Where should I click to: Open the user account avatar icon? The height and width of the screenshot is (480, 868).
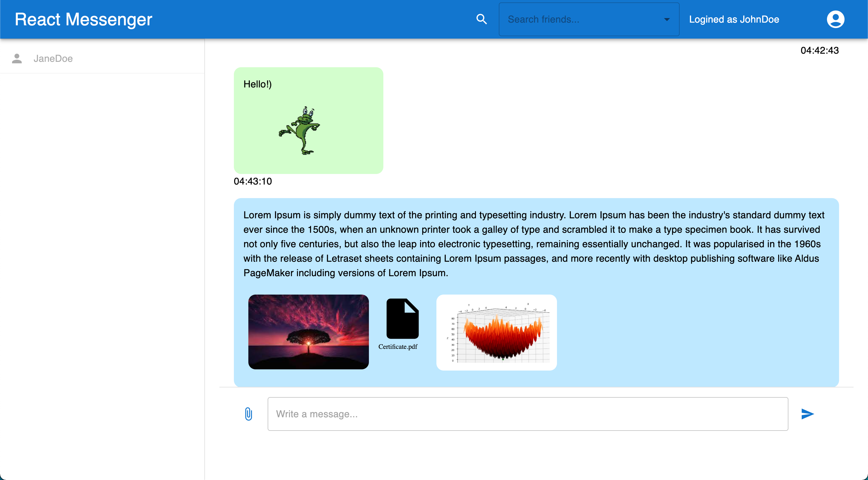tap(835, 19)
